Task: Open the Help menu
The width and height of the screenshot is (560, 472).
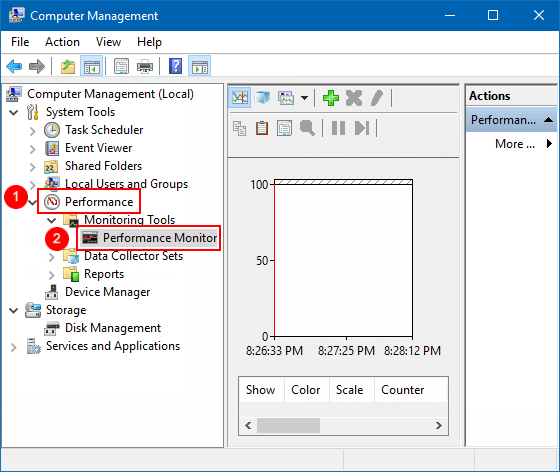Action: pyautogui.click(x=149, y=42)
